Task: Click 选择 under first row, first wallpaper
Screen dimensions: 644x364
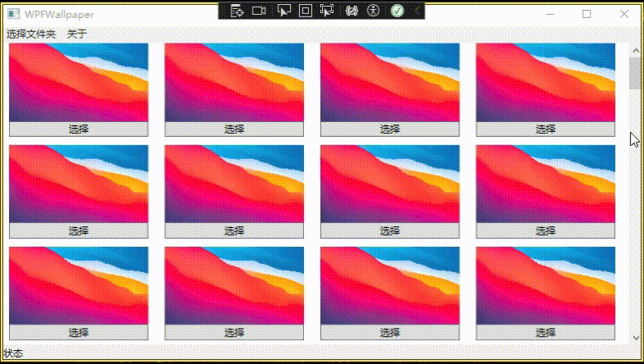Action: coord(79,129)
